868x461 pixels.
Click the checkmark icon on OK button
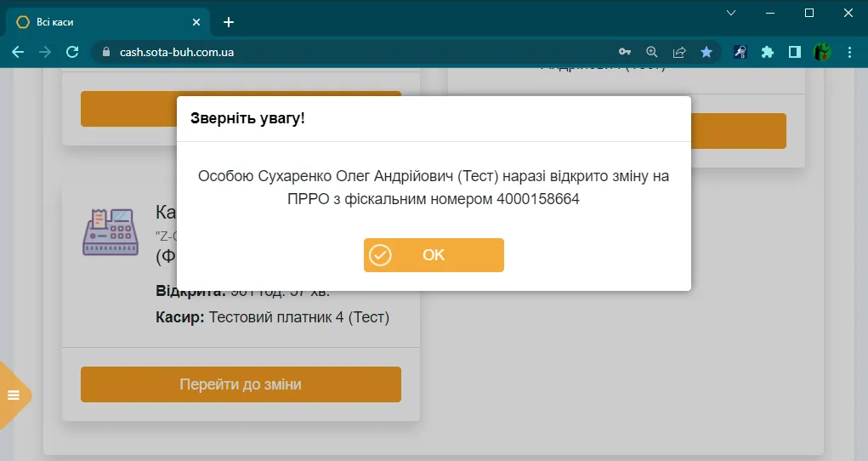(380, 255)
